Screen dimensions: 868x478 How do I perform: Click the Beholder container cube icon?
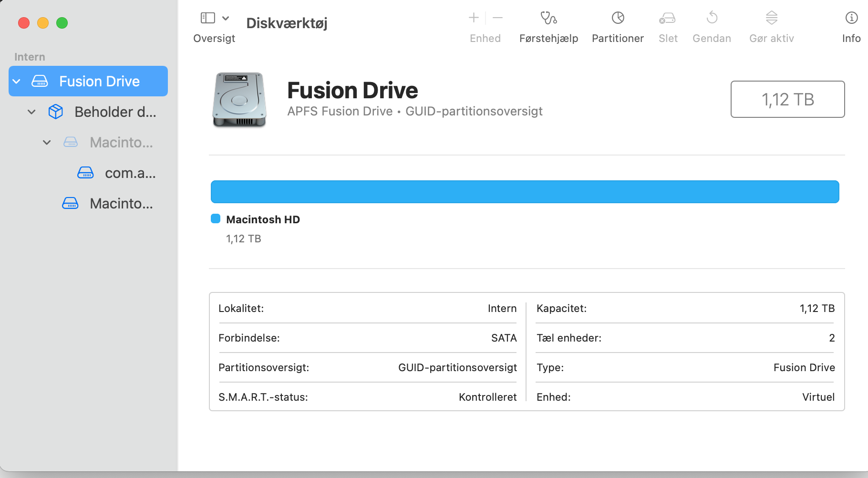pos(56,112)
